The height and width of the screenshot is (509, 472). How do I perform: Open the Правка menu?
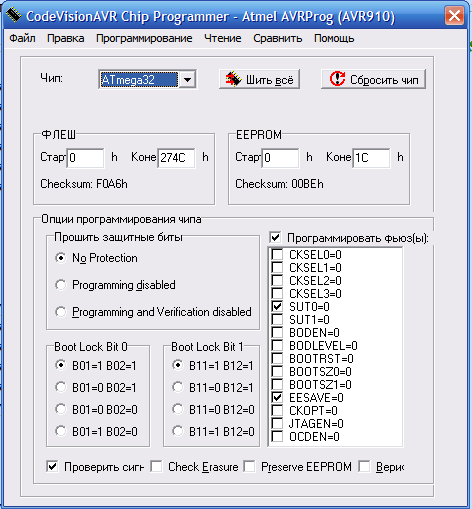pyautogui.click(x=65, y=38)
